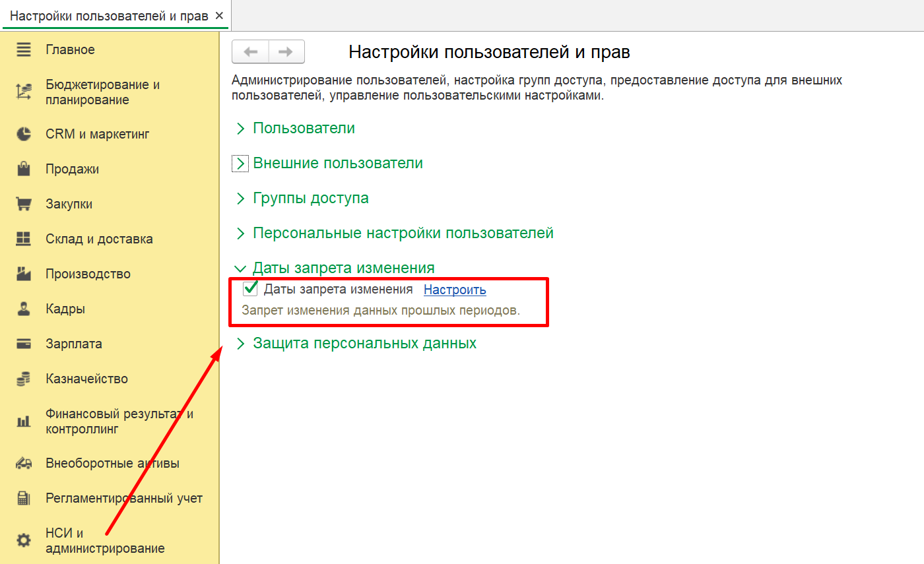Open Бюджетирование и планирование menu section
The image size is (924, 564).
tap(102, 92)
